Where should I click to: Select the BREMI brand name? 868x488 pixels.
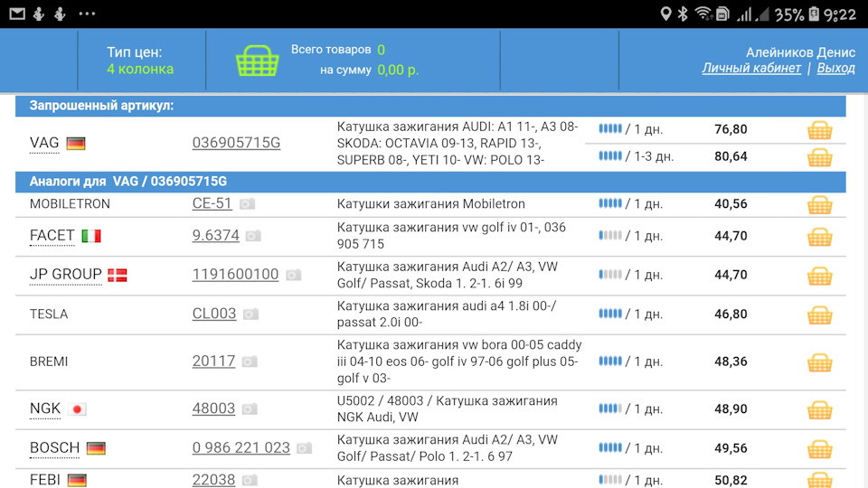point(49,361)
